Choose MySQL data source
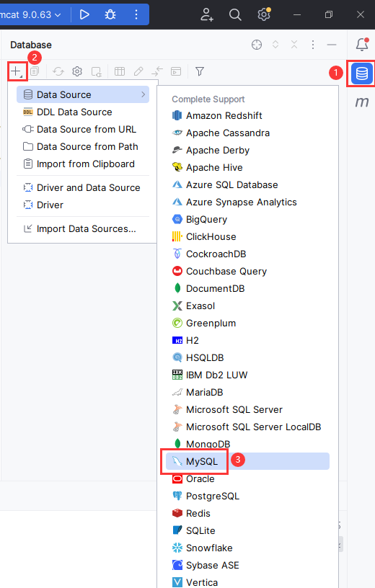Image resolution: width=375 pixels, height=588 pixels. pyautogui.click(x=248, y=461)
